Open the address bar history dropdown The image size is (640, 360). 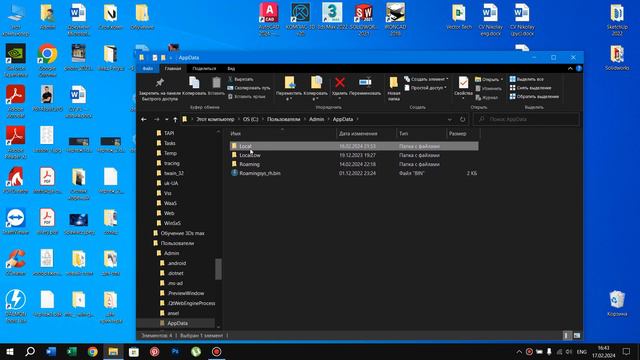[x=450, y=119]
